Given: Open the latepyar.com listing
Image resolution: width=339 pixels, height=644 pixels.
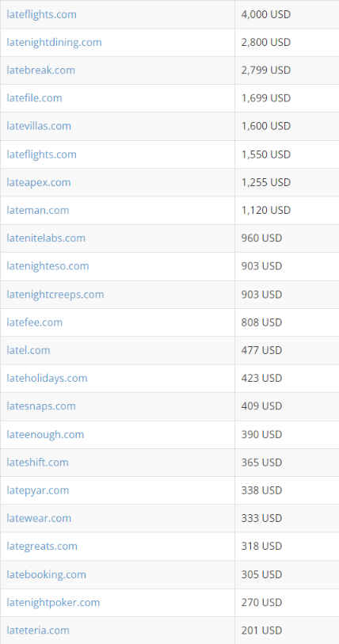Looking at the screenshot, I should pyautogui.click(x=38, y=490).
